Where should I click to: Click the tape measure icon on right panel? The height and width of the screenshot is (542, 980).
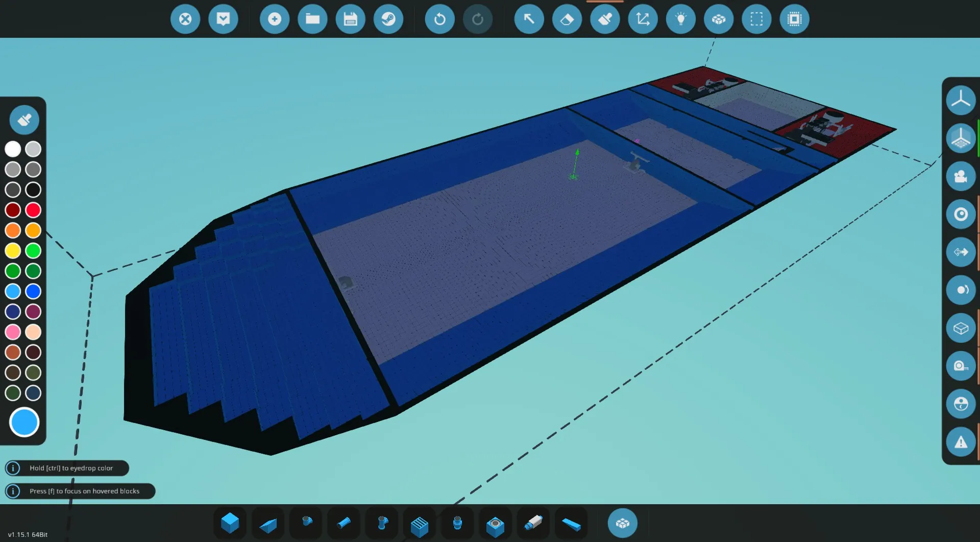pyautogui.click(x=961, y=366)
